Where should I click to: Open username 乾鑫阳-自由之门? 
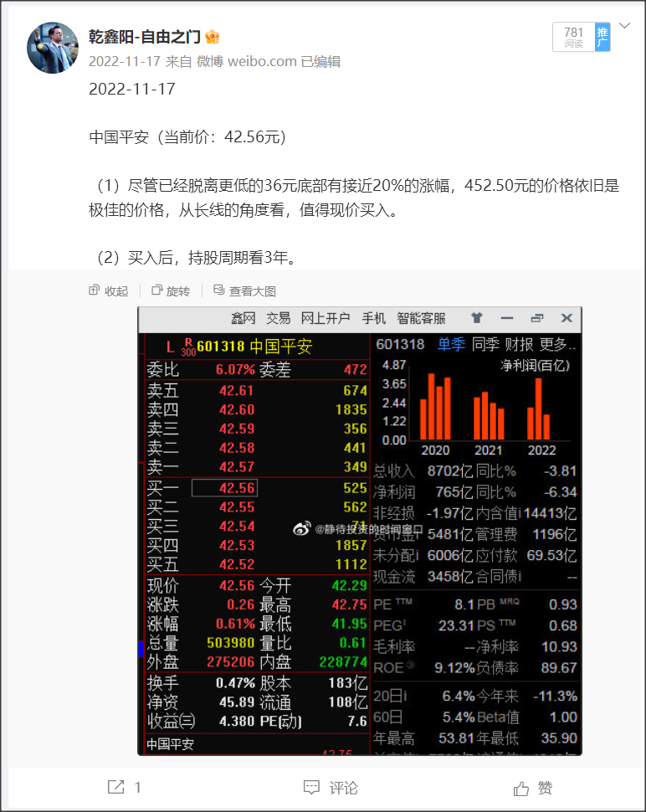tap(145, 37)
